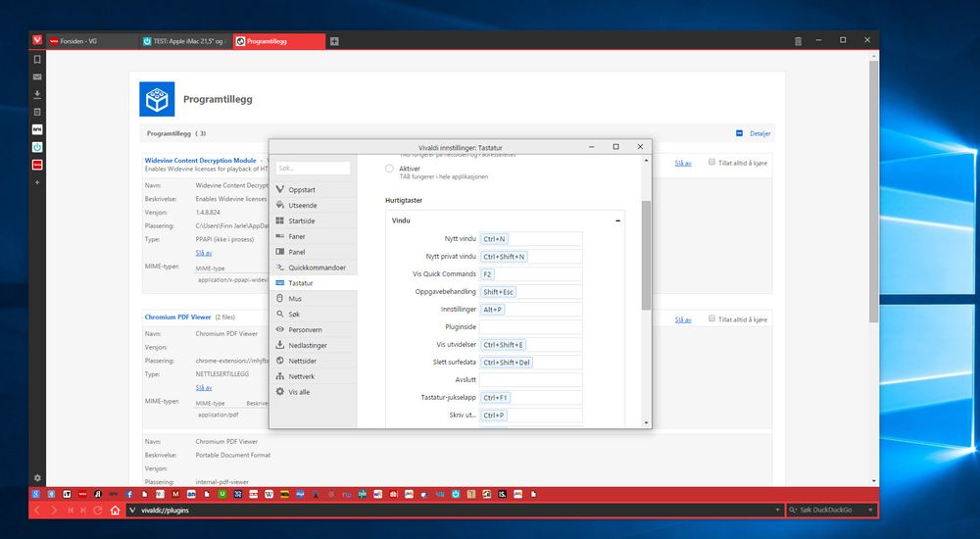
Task: Click the empty Pluginside shortcut field
Action: (x=530, y=327)
